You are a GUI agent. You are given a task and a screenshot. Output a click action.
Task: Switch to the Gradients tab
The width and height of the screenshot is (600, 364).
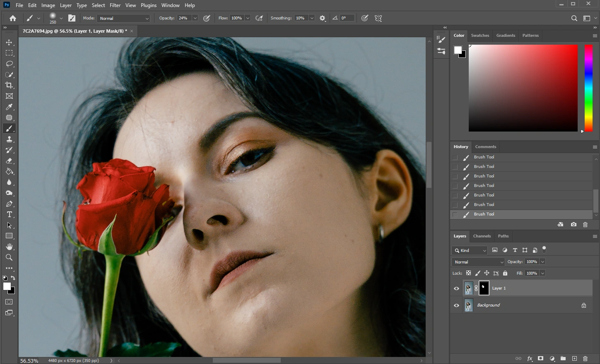[x=506, y=36]
